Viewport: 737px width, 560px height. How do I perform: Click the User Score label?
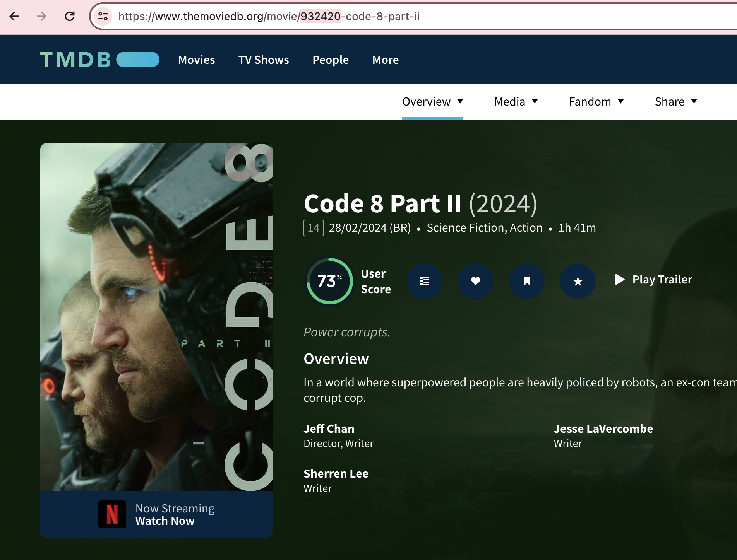(376, 281)
